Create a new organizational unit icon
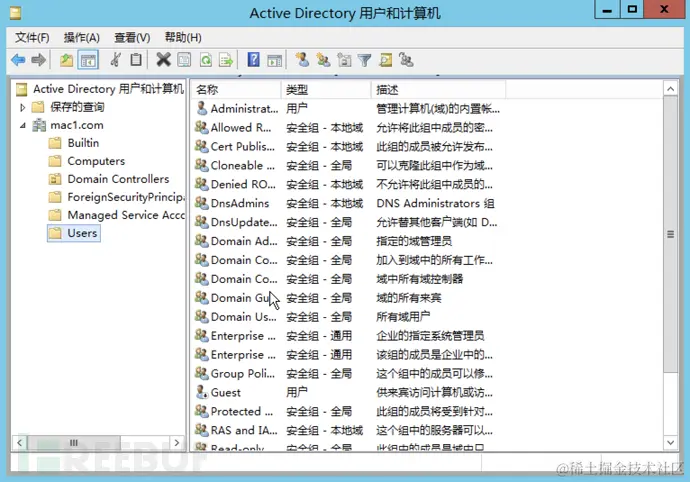 pos(344,60)
